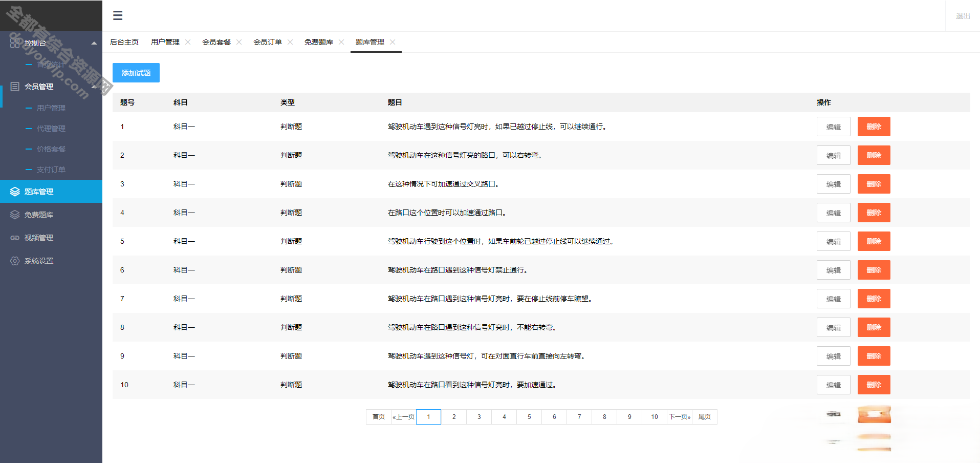
Task: Click the 题目 column header
Action: (395, 102)
